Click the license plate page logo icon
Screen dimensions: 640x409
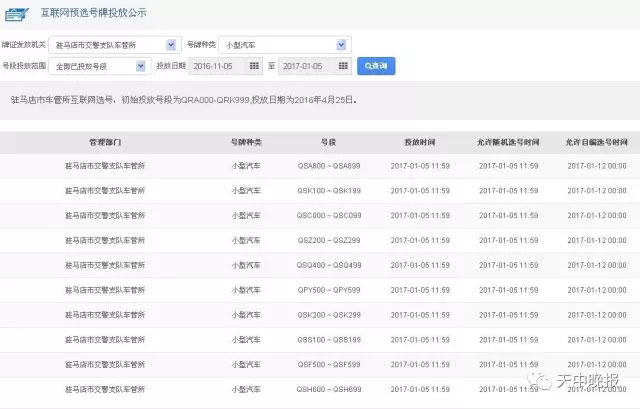(x=17, y=14)
